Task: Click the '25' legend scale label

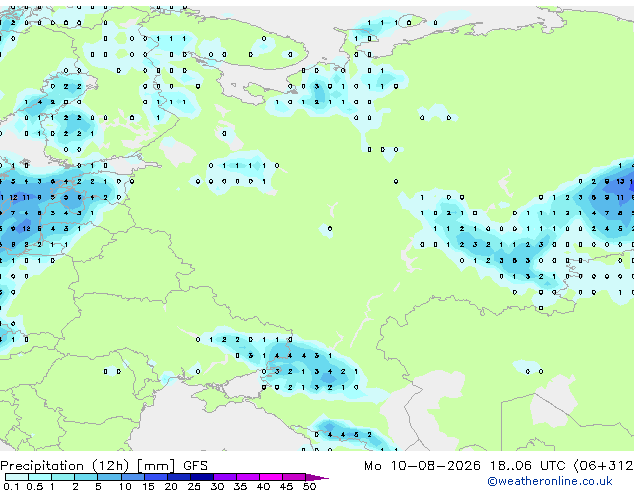Action: click(x=194, y=486)
